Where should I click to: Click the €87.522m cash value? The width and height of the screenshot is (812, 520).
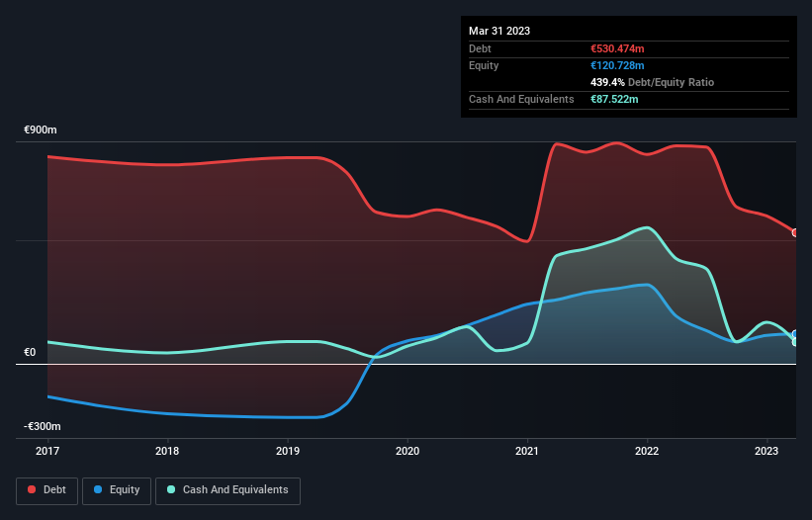click(x=614, y=99)
